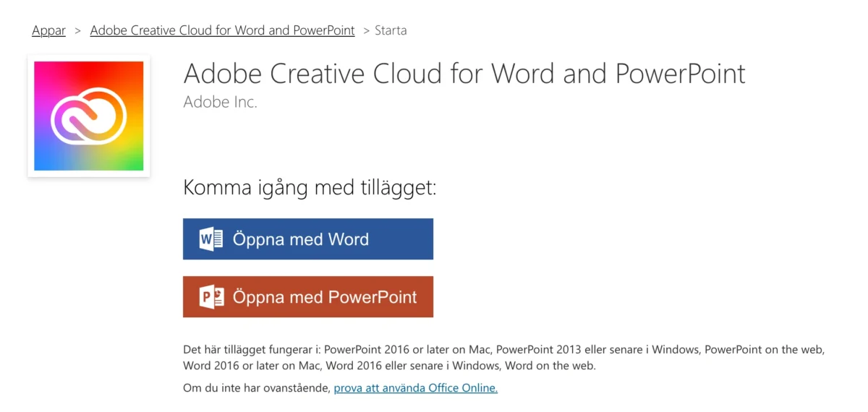Viewport: 868px width, 412px height.
Task: Click the Adobe Inc. publisher name
Action: 221,102
